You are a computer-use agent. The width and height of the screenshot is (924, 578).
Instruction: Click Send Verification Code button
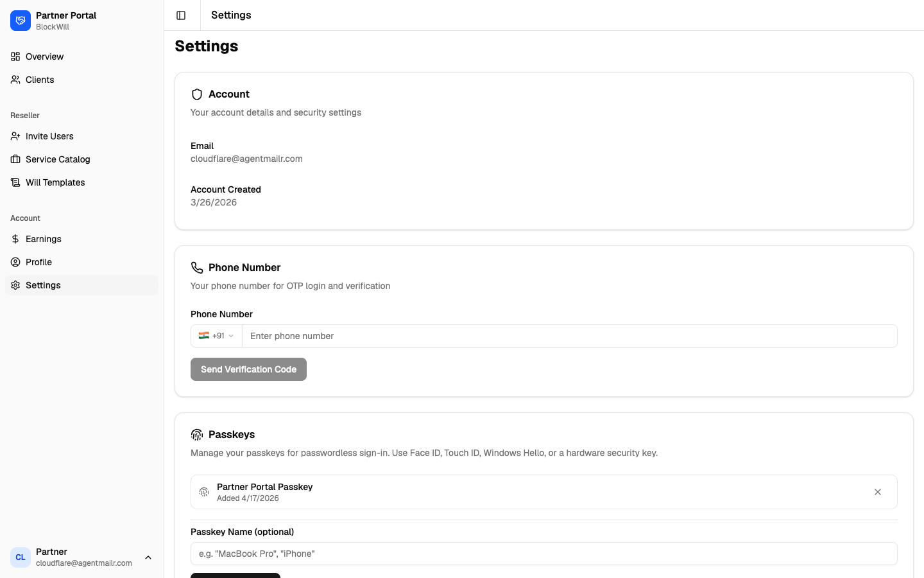248,369
